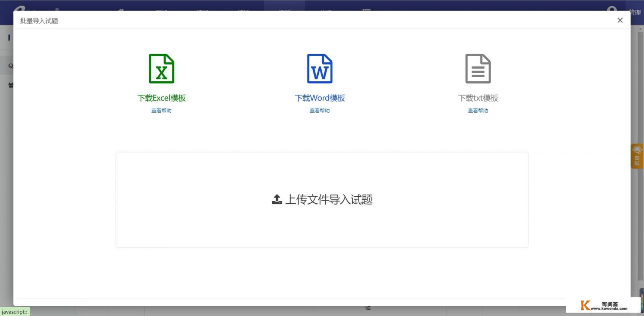Download the txt template via 下载txt模板
This screenshot has width=644, height=316.
click(478, 98)
